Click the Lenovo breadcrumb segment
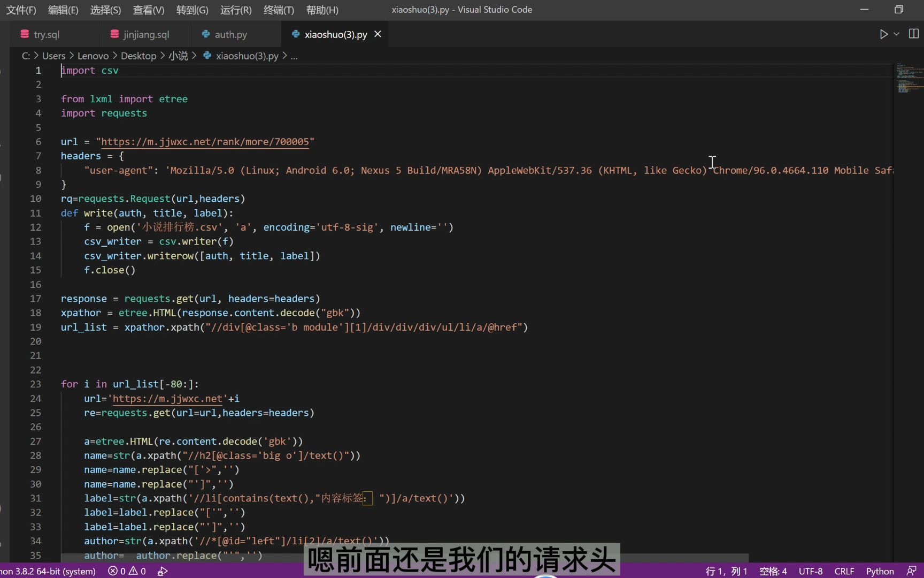The width and height of the screenshot is (924, 578). (93, 56)
